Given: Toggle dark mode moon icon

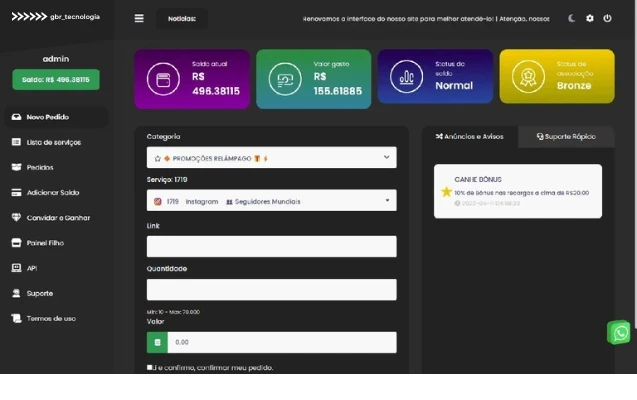Looking at the screenshot, I should pyautogui.click(x=572, y=18).
